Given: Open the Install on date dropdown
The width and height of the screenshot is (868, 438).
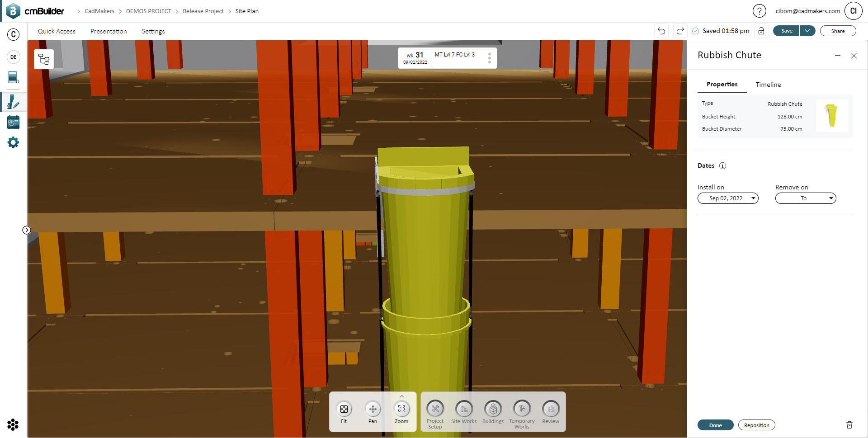Looking at the screenshot, I should 728,198.
